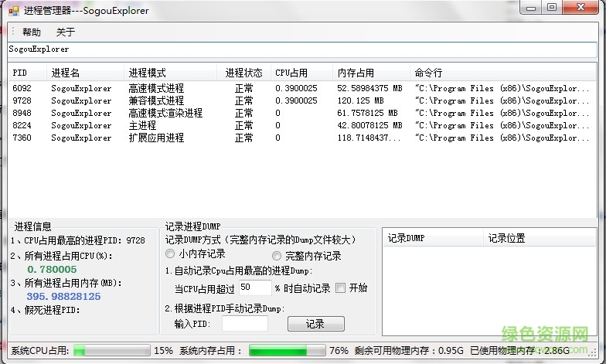Click the 输入PID input field
Image resolution: width=606 pixels, height=364 pixels.
coord(244,323)
